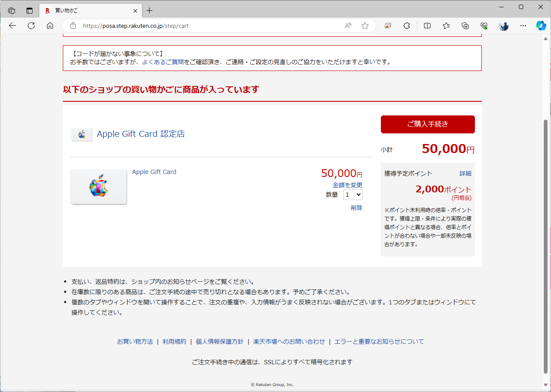Open 楽天市場へのお問い合わせ link

click(x=289, y=342)
